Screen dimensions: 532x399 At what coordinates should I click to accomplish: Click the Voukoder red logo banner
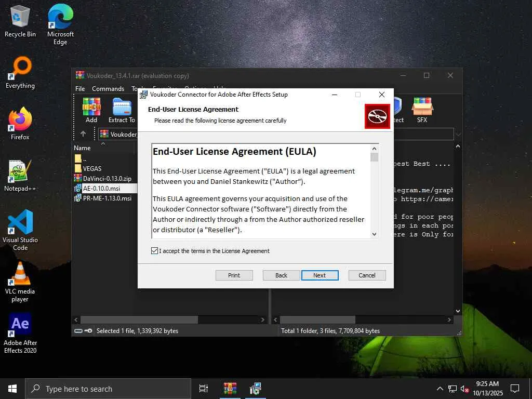click(x=377, y=116)
